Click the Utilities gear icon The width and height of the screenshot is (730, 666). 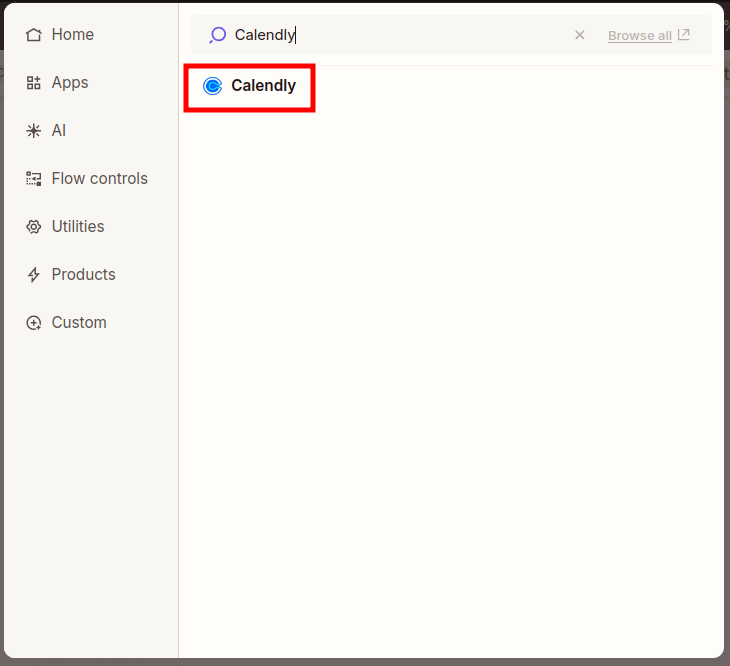coord(34,226)
